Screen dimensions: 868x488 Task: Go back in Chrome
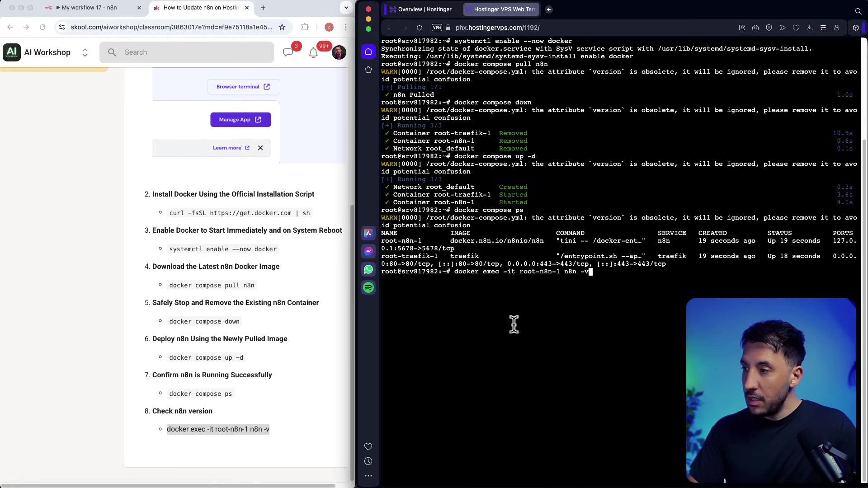click(x=10, y=27)
